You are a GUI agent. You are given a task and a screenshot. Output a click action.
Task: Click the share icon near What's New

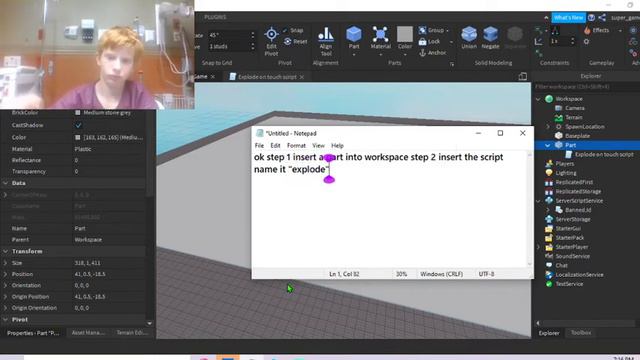coord(602,18)
